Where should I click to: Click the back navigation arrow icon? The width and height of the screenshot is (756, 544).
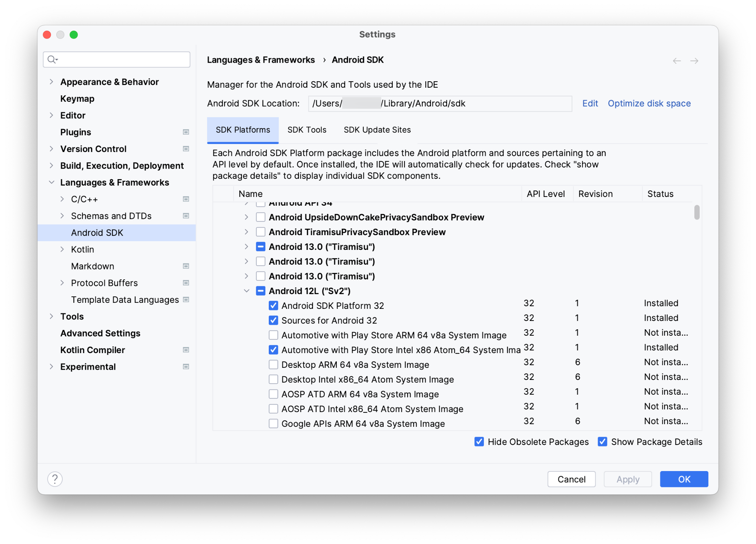click(677, 60)
